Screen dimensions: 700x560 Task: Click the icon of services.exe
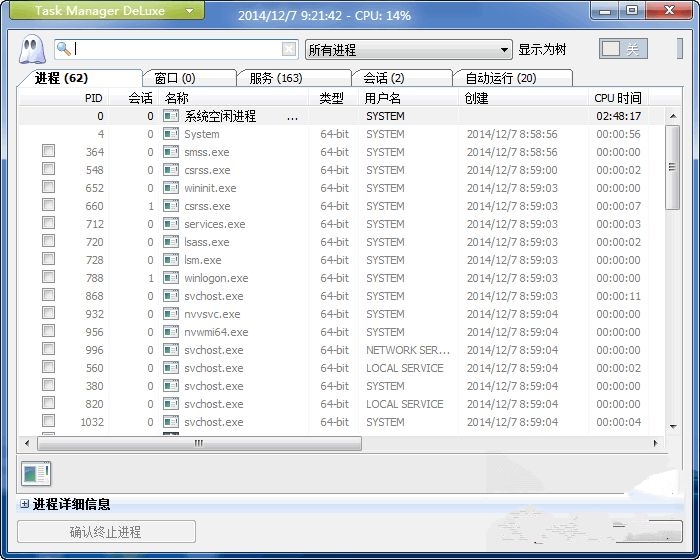point(171,224)
